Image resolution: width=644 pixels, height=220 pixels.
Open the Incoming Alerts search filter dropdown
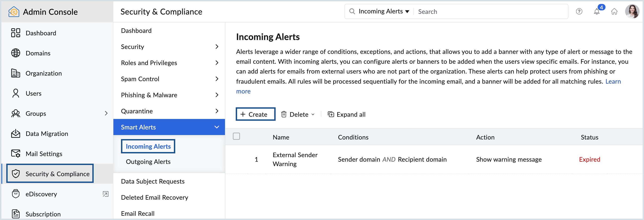pyautogui.click(x=408, y=11)
